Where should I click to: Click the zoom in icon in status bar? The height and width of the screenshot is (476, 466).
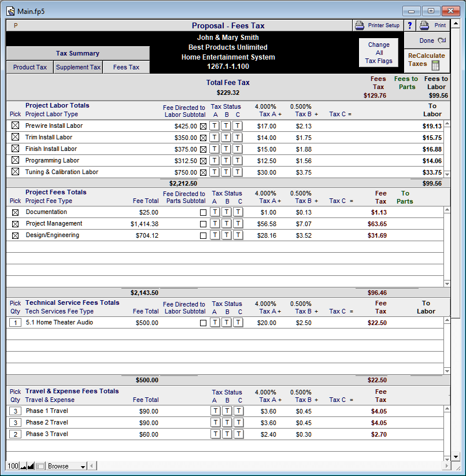click(x=31, y=466)
